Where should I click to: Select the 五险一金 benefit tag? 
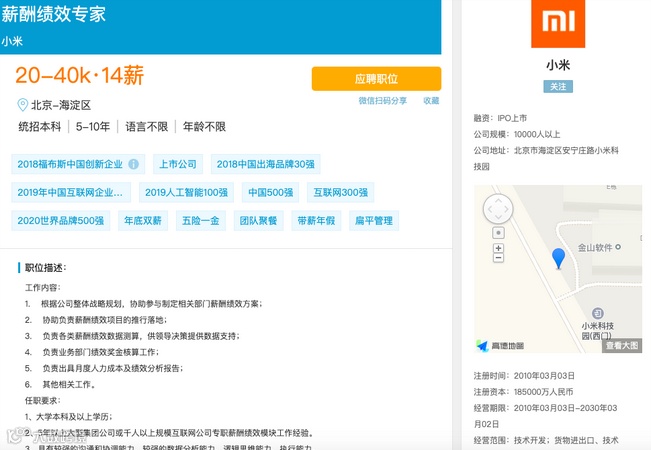(201, 220)
